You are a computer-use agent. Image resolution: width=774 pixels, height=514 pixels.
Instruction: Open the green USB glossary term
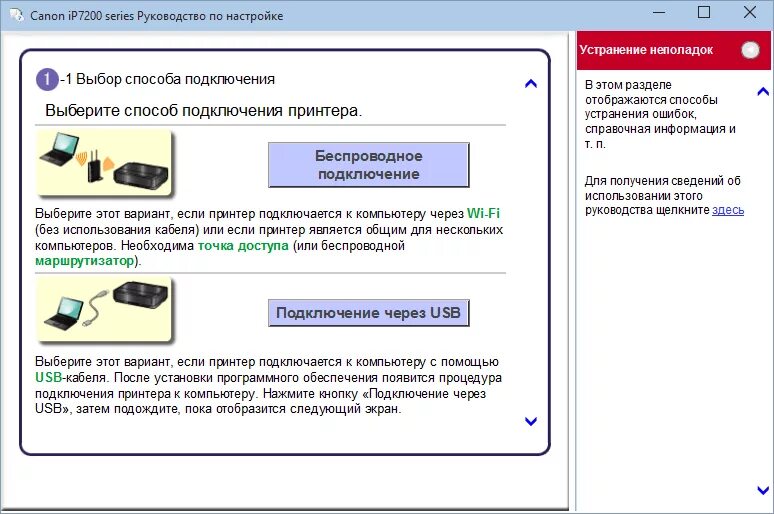[x=48, y=378]
